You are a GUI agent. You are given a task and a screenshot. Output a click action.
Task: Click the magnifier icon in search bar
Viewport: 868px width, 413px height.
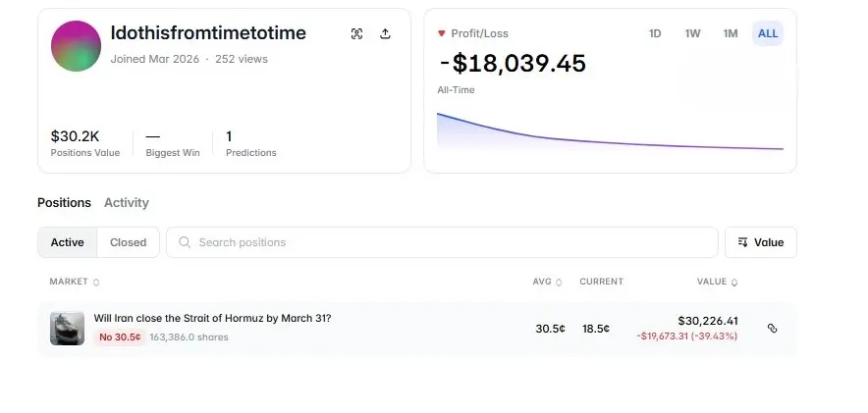tap(185, 242)
